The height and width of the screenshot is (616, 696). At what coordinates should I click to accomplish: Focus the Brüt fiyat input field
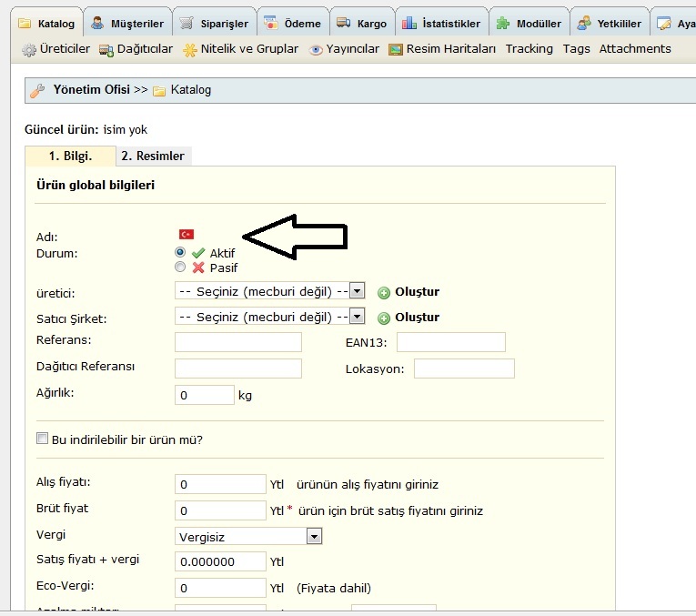[x=220, y=510]
